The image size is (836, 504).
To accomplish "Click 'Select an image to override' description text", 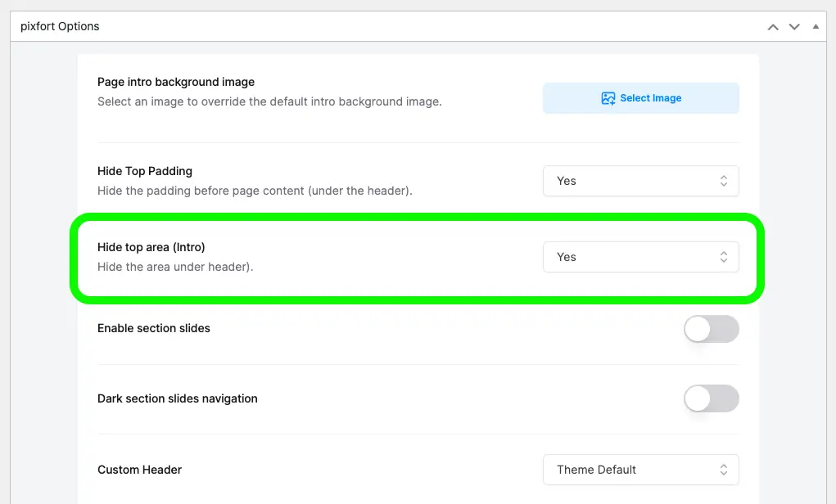I will click(x=269, y=101).
